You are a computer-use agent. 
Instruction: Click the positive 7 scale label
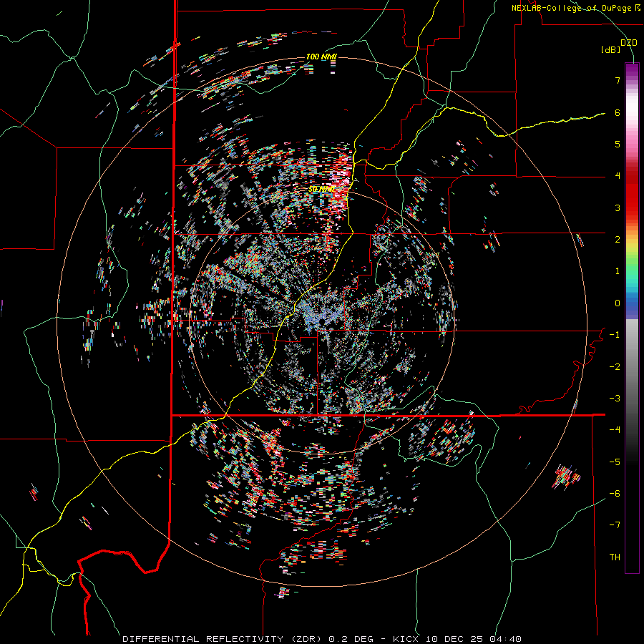coord(618,80)
